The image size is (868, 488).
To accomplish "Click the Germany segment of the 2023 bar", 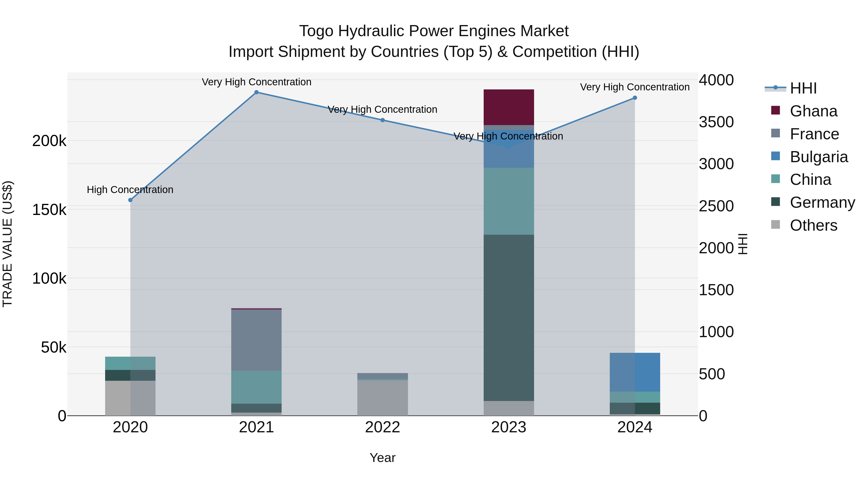I will pyautogui.click(x=509, y=318).
